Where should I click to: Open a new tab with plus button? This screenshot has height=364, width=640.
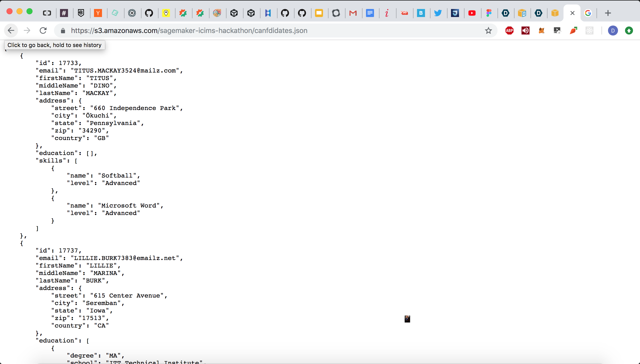tap(608, 13)
